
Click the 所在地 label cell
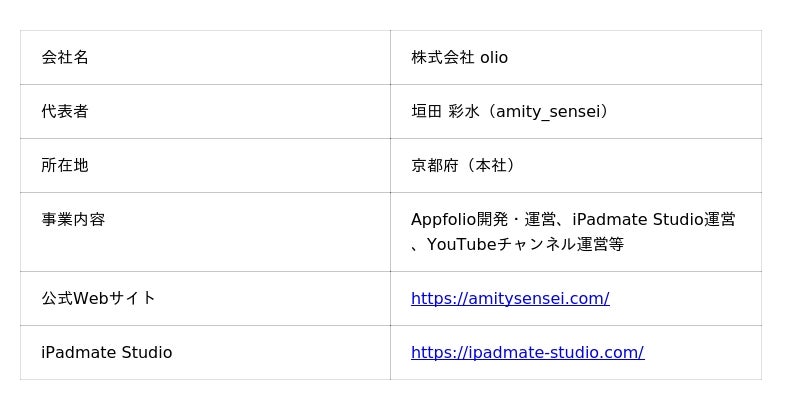point(65,165)
